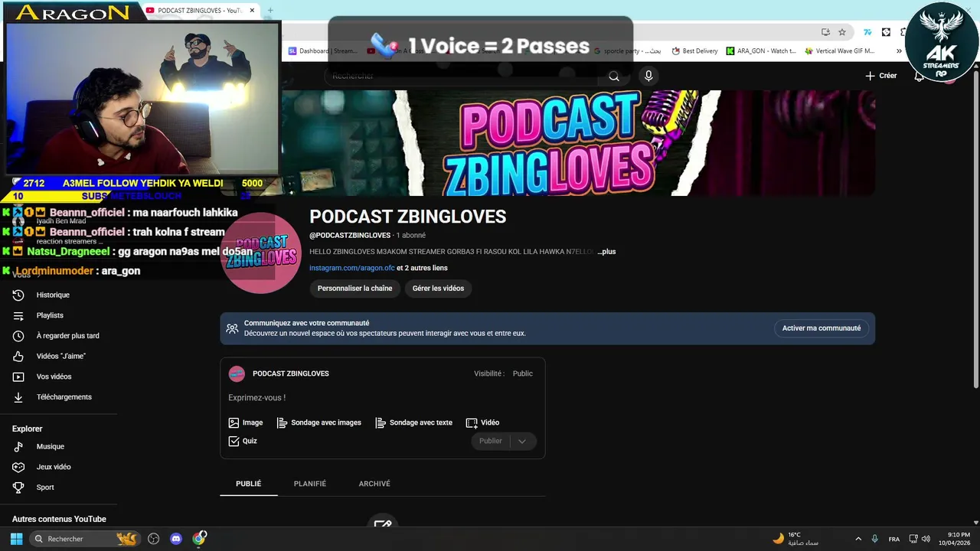Add an Image to the community post
The image size is (980, 551).
[246, 422]
